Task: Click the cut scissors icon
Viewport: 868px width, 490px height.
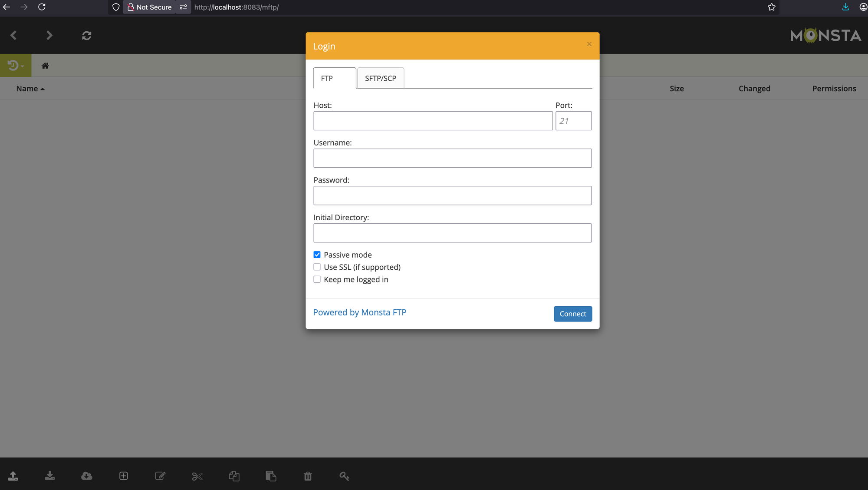Action: pos(197,477)
